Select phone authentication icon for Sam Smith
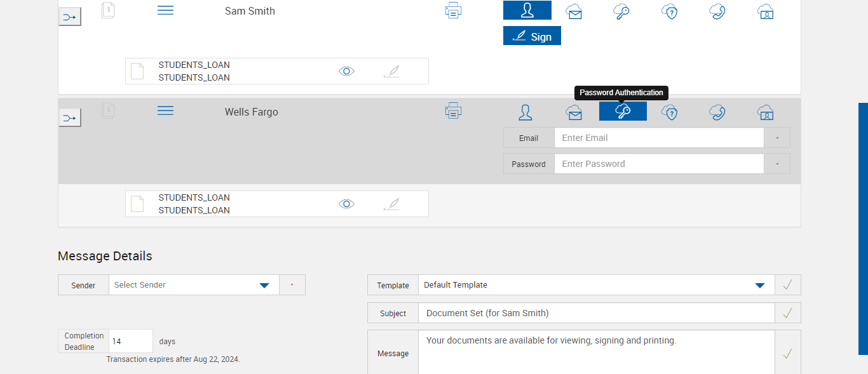 tap(717, 11)
